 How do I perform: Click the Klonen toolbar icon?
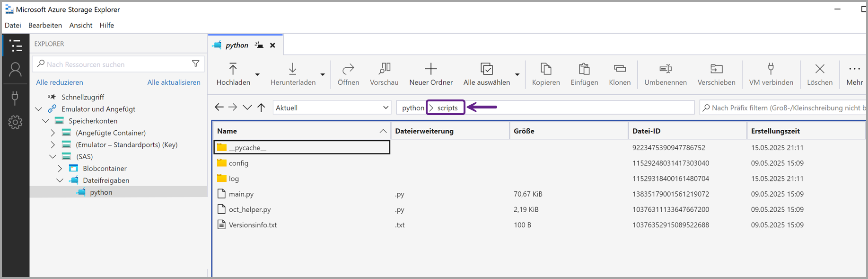pyautogui.click(x=619, y=69)
